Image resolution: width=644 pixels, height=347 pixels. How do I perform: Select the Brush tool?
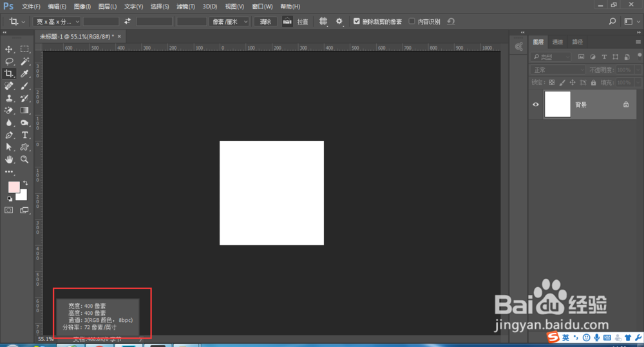[24, 86]
